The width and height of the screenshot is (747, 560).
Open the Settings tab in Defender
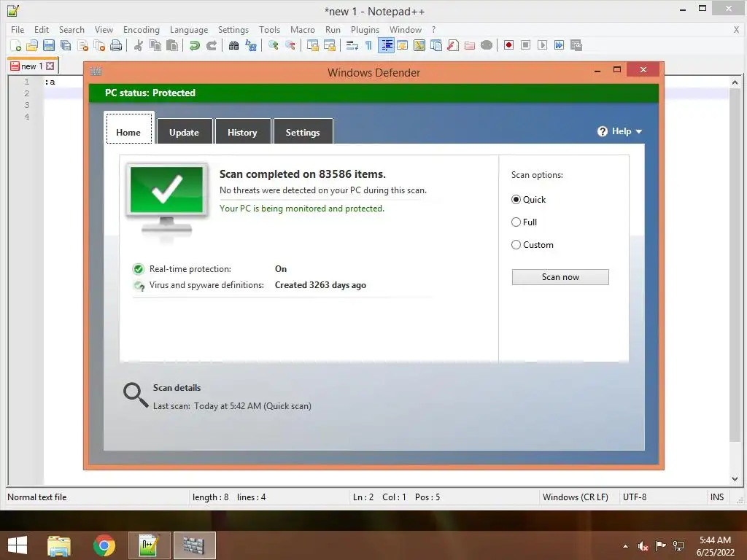tap(303, 132)
